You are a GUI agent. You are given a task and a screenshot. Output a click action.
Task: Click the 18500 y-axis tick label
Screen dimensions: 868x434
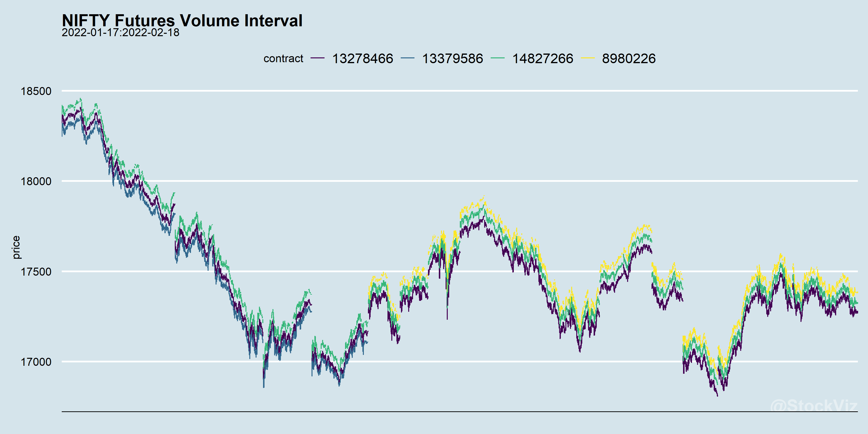click(36, 91)
